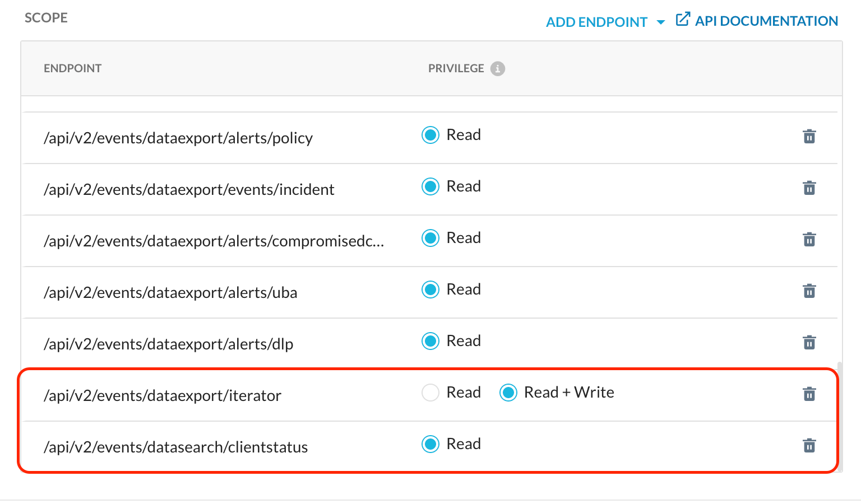This screenshot has width=861, height=504.
Task: Click the Privilege info icon
Action: [x=497, y=68]
